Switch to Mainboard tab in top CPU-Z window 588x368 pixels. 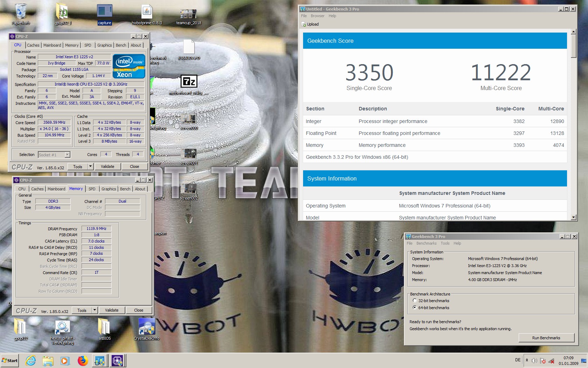click(52, 45)
